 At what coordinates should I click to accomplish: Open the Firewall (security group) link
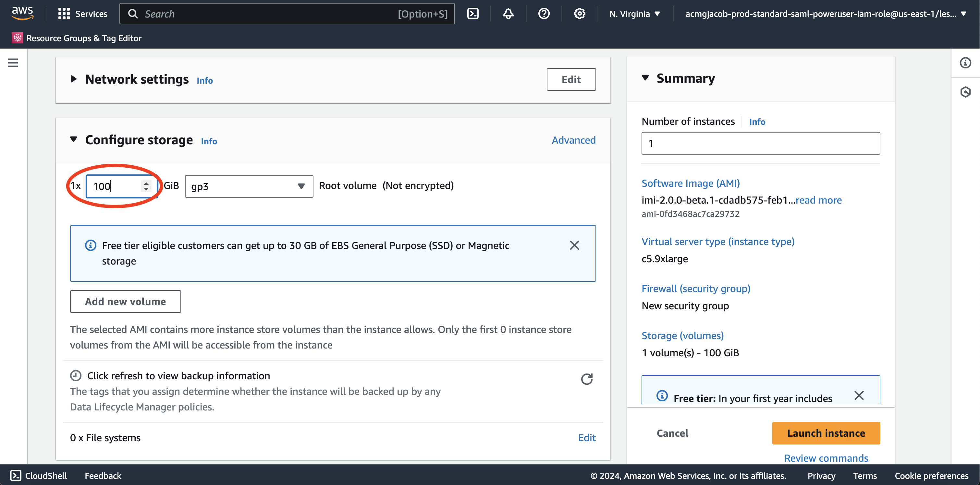(x=696, y=289)
